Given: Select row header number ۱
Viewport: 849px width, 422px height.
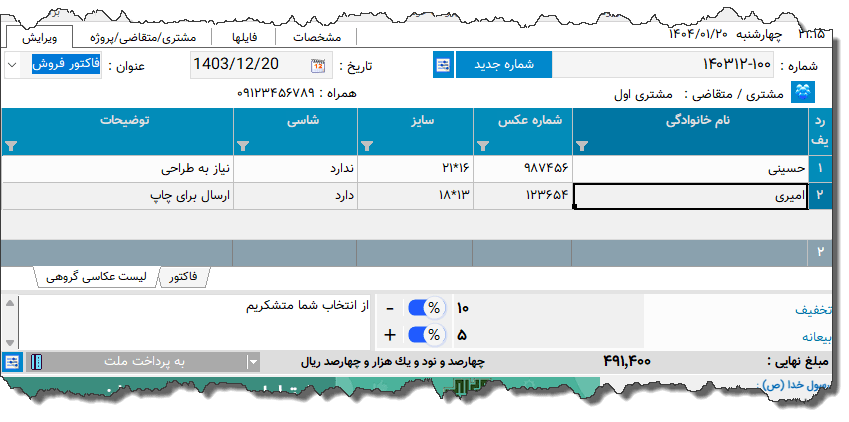Looking at the screenshot, I should pyautogui.click(x=820, y=170).
